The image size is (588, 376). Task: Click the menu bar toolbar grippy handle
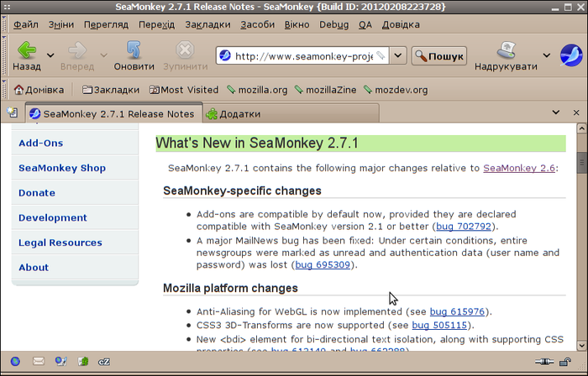pos(4,24)
